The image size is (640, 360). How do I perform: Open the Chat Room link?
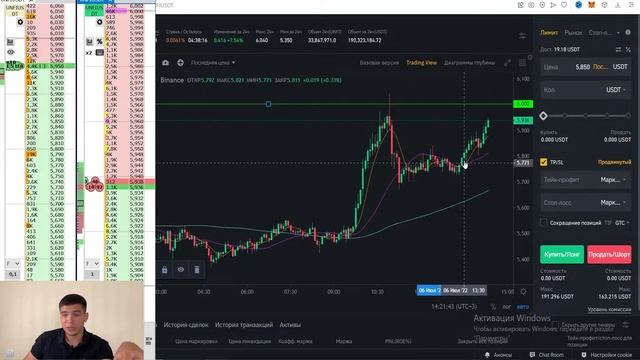547,355
